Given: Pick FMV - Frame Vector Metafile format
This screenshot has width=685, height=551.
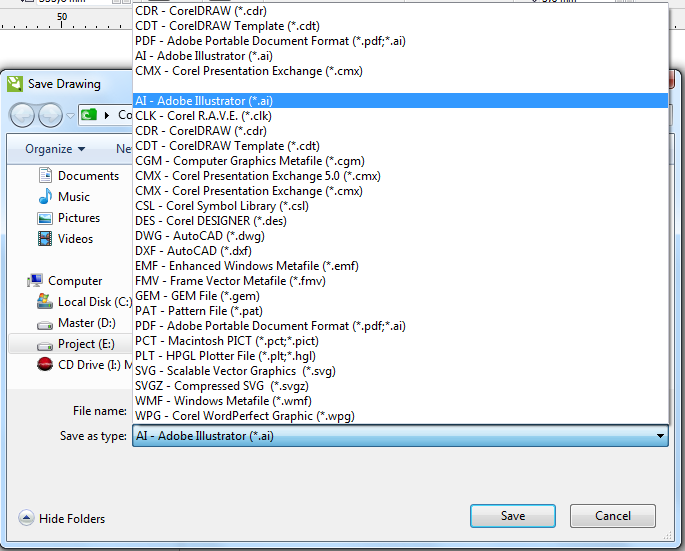Looking at the screenshot, I should tap(401, 281).
